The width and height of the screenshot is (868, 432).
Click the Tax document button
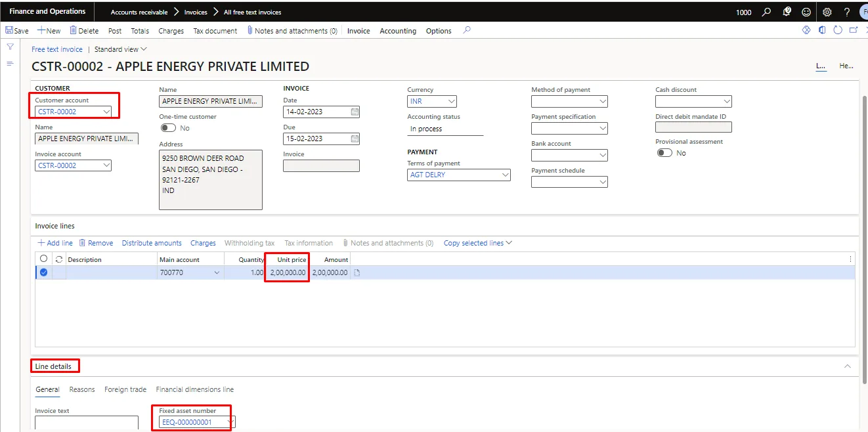[x=215, y=31]
